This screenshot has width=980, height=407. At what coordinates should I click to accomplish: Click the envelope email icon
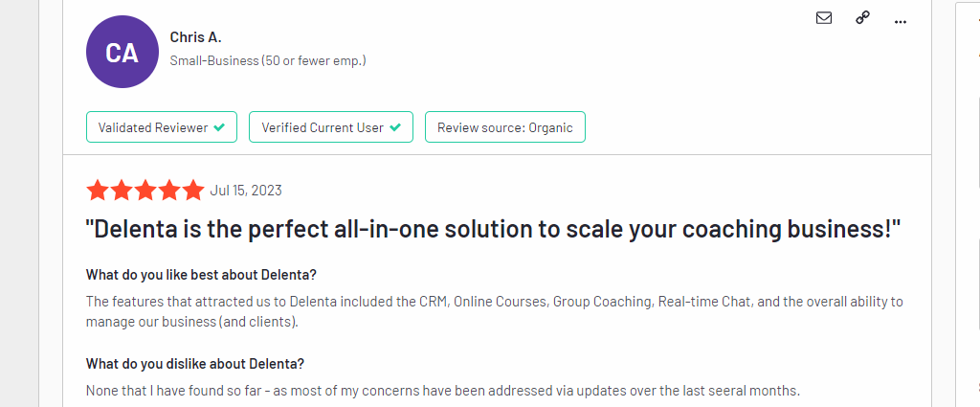[x=824, y=17]
